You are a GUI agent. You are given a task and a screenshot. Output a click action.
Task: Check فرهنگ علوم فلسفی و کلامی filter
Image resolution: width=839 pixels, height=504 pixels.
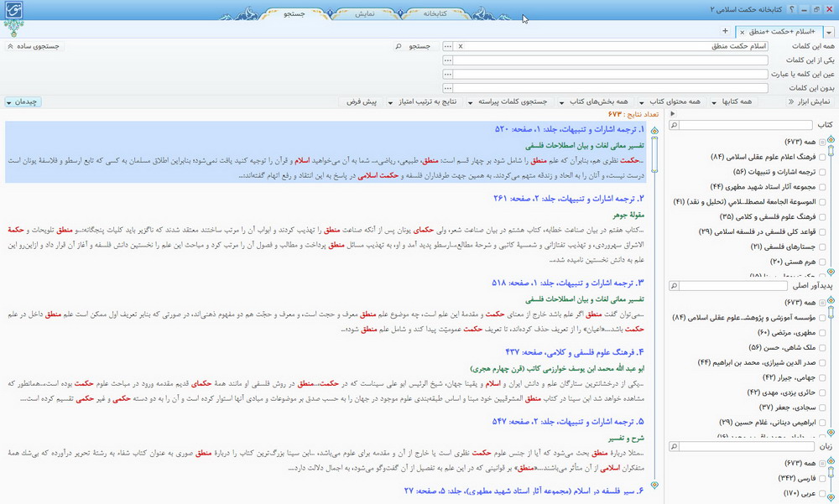[822, 217]
